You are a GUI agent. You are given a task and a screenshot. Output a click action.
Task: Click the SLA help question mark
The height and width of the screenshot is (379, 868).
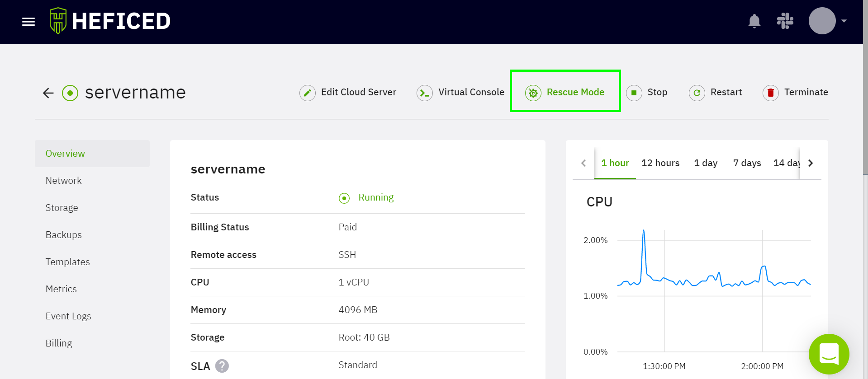pyautogui.click(x=222, y=365)
